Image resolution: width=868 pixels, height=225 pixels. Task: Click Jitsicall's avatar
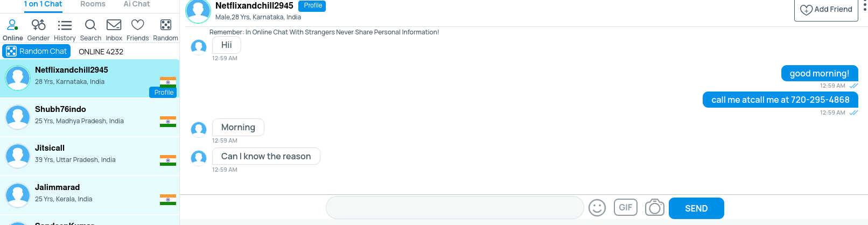pyautogui.click(x=18, y=156)
